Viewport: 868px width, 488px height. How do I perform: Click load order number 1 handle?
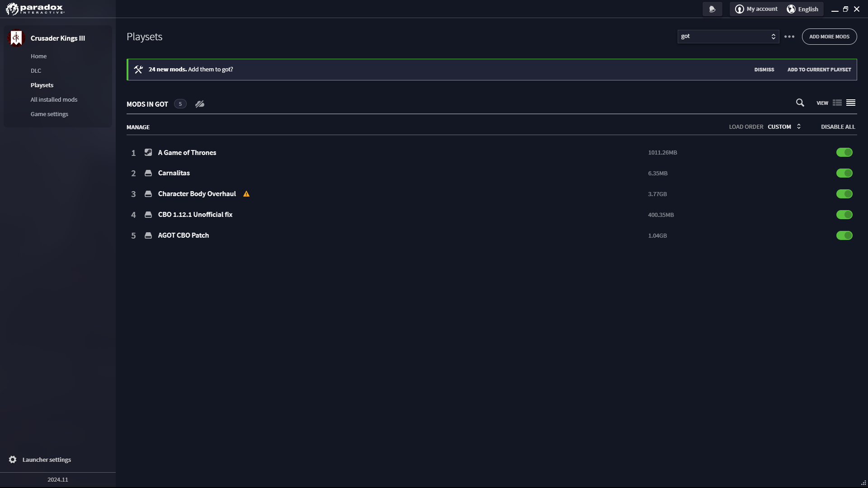tap(133, 153)
